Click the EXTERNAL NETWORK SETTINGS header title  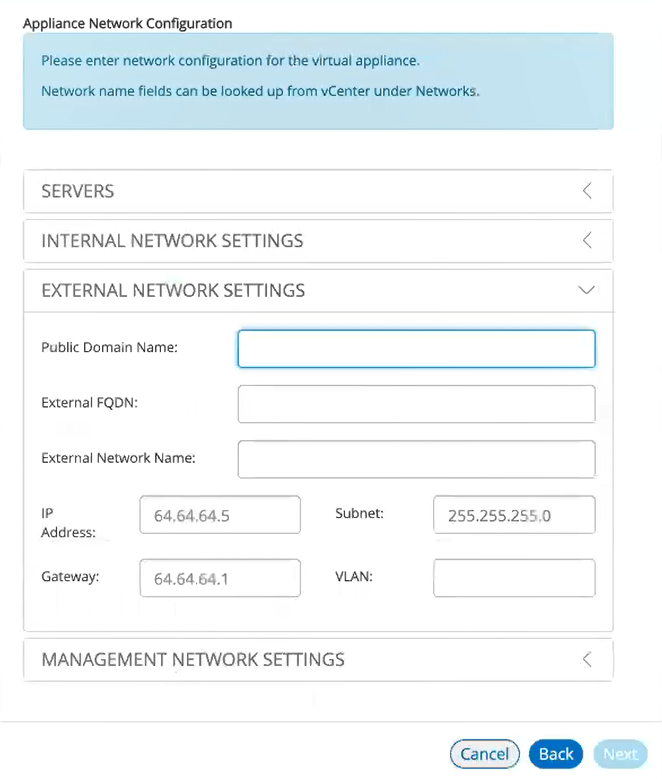[x=173, y=290]
